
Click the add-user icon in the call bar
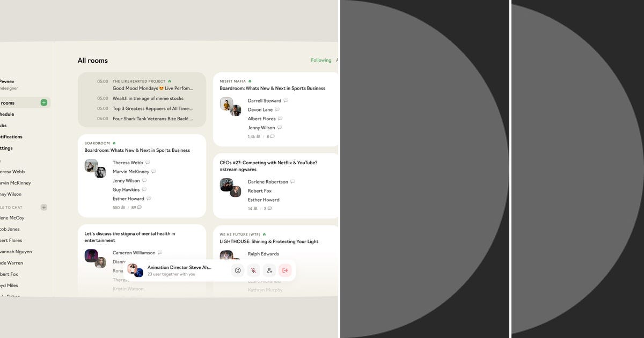pos(269,270)
